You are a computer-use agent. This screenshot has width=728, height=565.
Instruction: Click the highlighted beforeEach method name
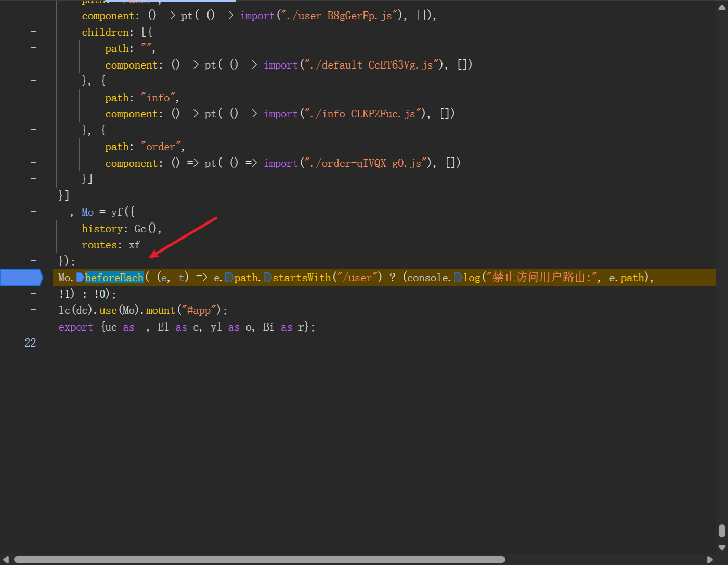114,278
